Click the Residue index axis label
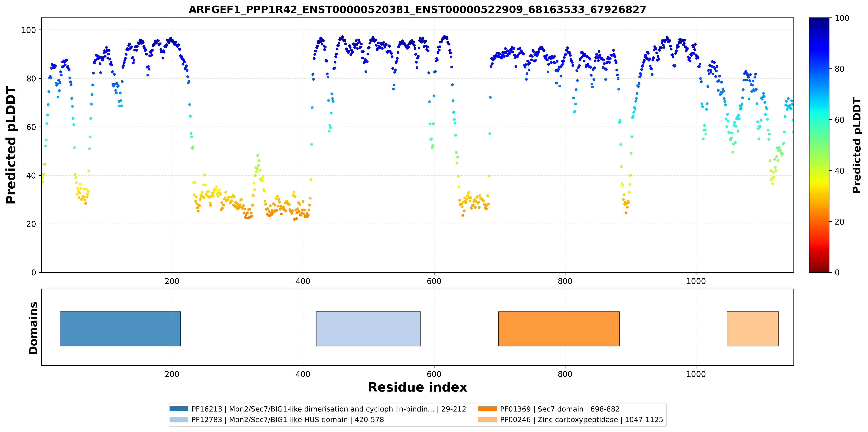The image size is (868, 432). click(418, 387)
